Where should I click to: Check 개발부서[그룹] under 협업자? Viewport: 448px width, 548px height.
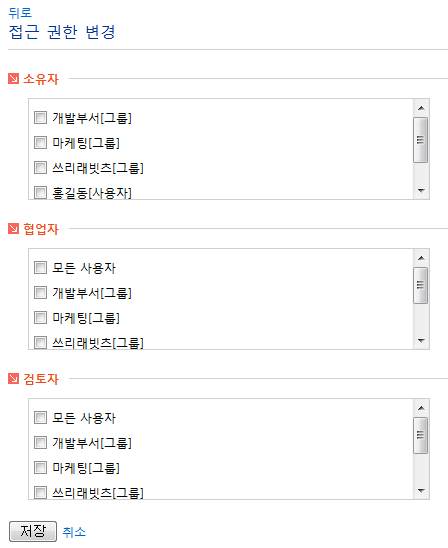(41, 293)
